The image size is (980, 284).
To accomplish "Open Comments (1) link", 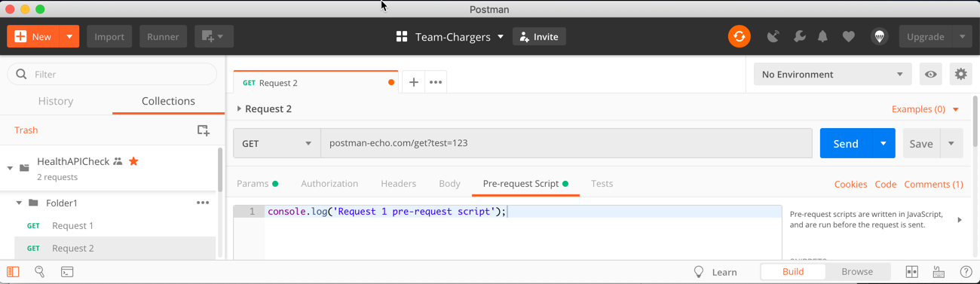I will pyautogui.click(x=933, y=184).
